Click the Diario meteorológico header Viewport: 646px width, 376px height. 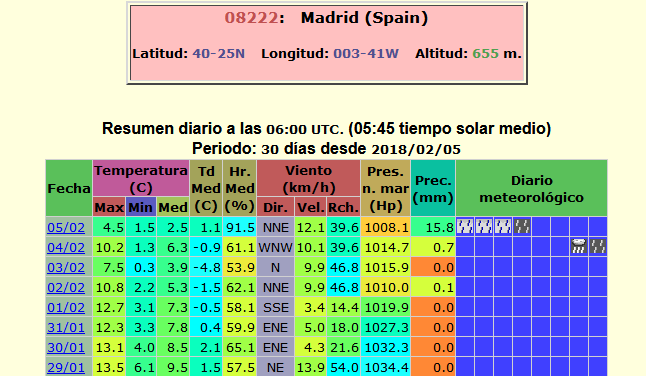pos(531,188)
